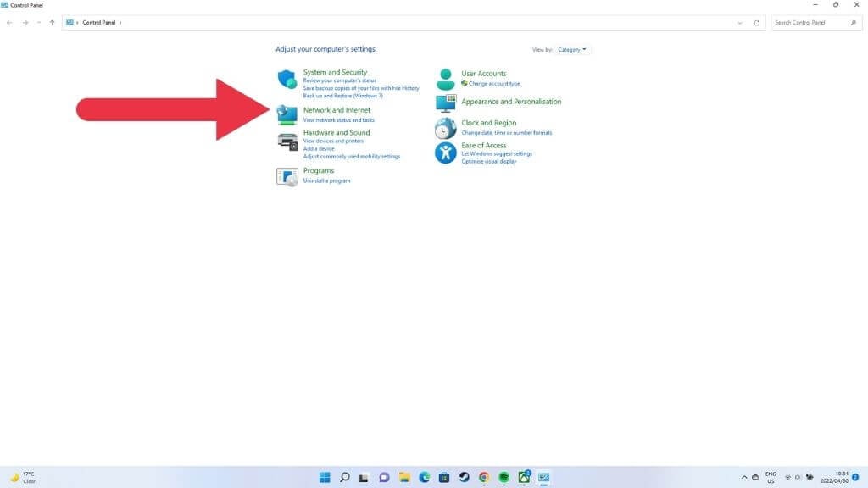Click Back up and Restore (Windows 7)
This screenshot has height=488, width=868.
(x=342, y=97)
